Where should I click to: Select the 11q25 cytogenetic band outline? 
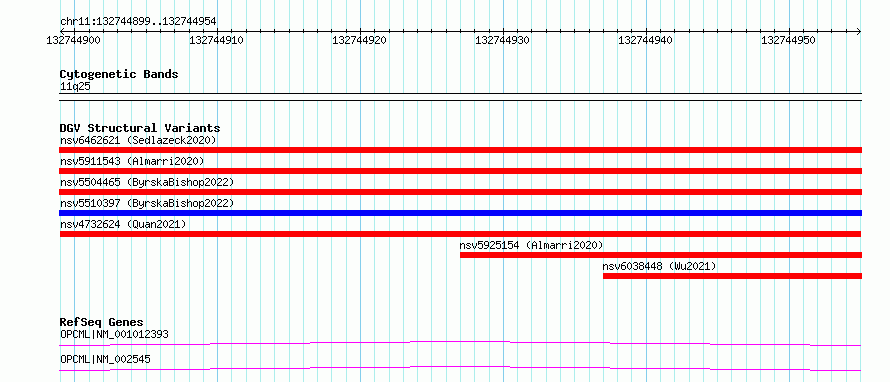460,97
